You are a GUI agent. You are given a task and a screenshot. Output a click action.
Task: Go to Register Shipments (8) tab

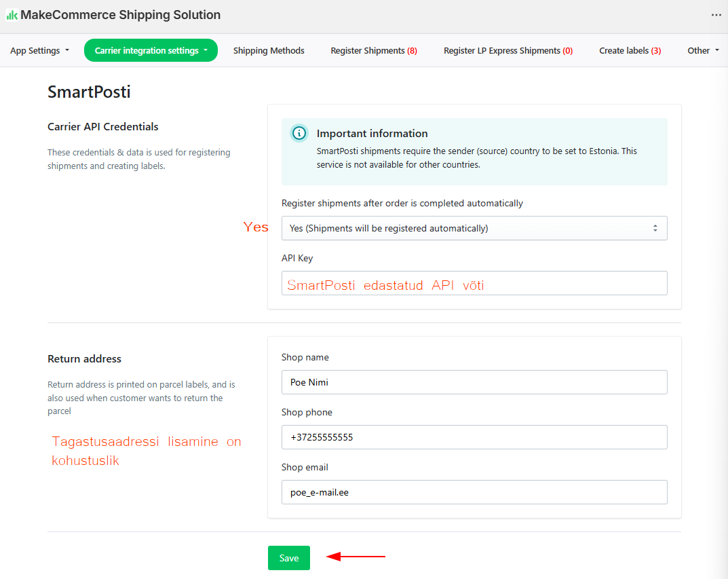pyautogui.click(x=373, y=51)
